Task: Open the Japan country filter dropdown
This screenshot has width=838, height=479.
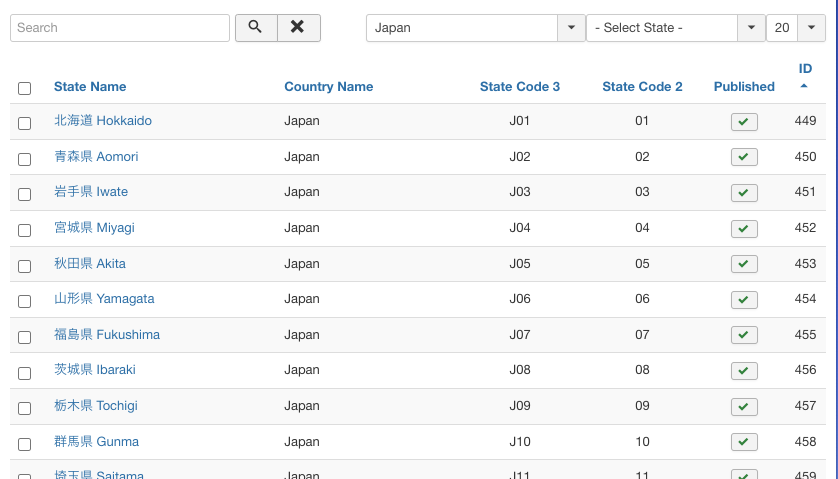Action: 475,28
